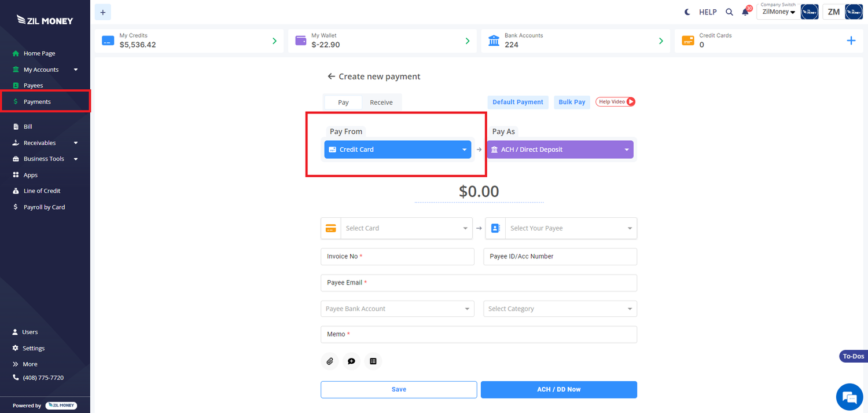Open Pay From Credit Card dropdown
This screenshot has height=413, width=868.
coord(398,149)
